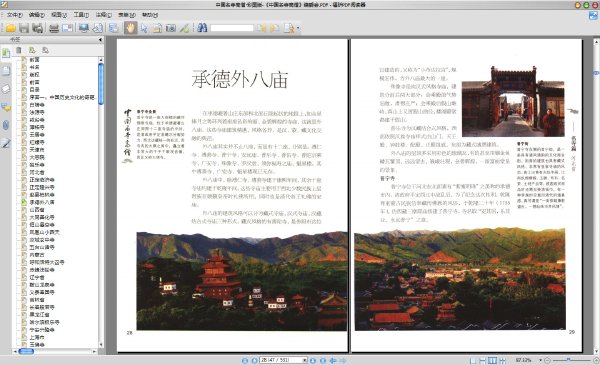Collapse the bookmarks panel with the arrow
Viewport: 600px width, 365px height.
[x=100, y=39]
